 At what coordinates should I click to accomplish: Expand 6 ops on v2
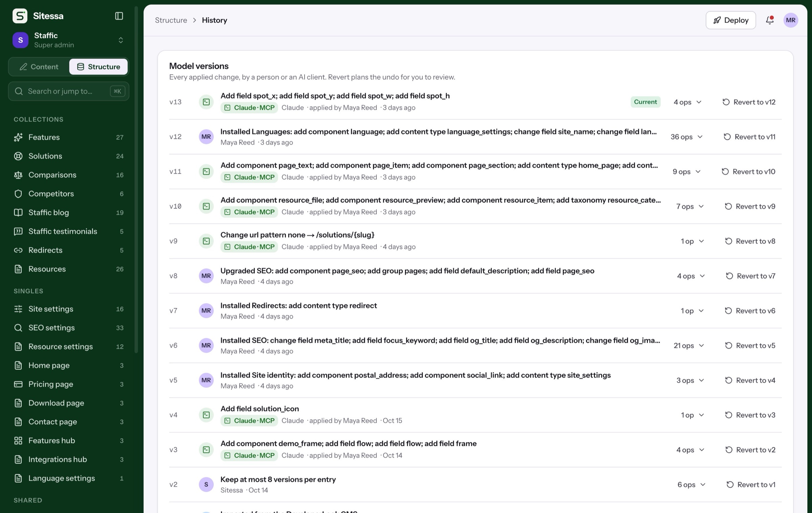(691, 485)
